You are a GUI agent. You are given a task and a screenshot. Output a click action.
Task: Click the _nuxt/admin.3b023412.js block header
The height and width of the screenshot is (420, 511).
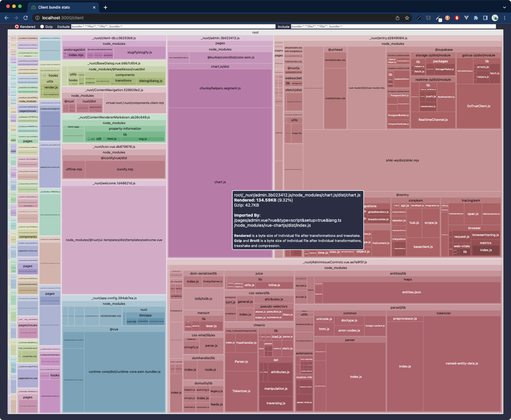tap(220, 38)
